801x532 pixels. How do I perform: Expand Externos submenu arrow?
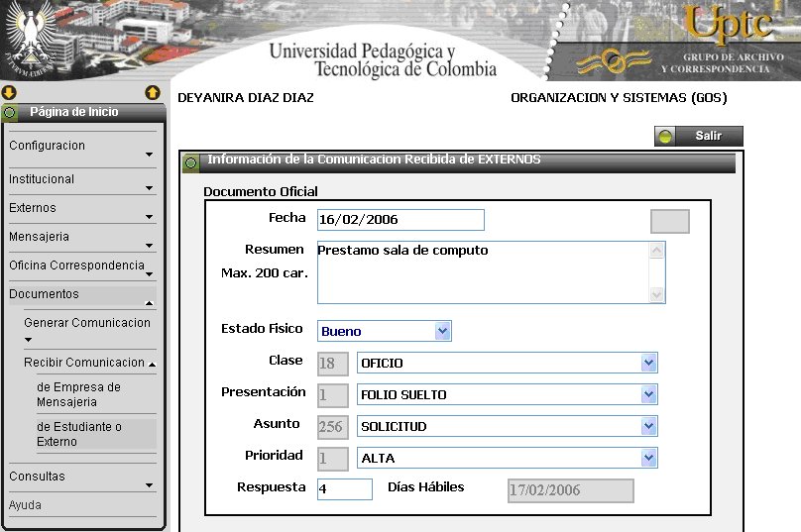click(x=149, y=217)
